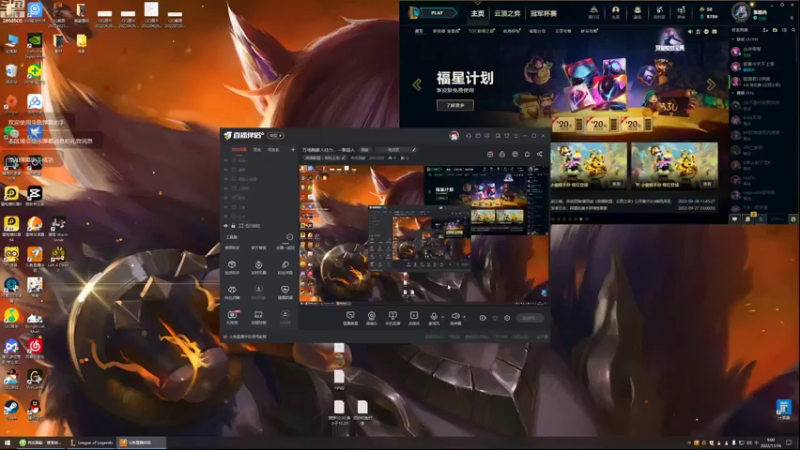Click the start-stream button in 直播伴侣
This screenshot has width=800, height=450.
pyautogui.click(x=530, y=318)
